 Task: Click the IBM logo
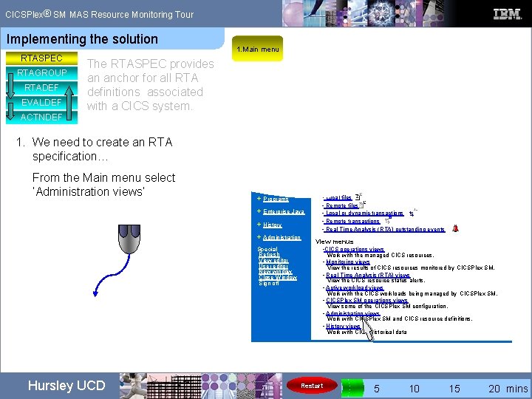click(507, 14)
